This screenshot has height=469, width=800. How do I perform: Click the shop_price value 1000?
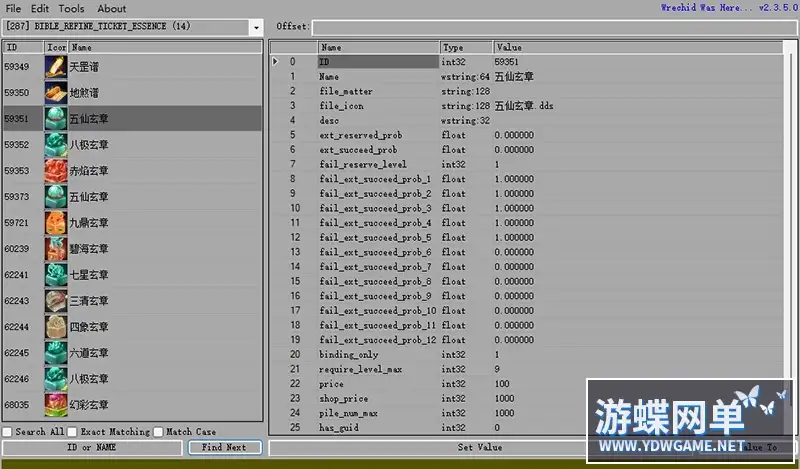(x=504, y=399)
